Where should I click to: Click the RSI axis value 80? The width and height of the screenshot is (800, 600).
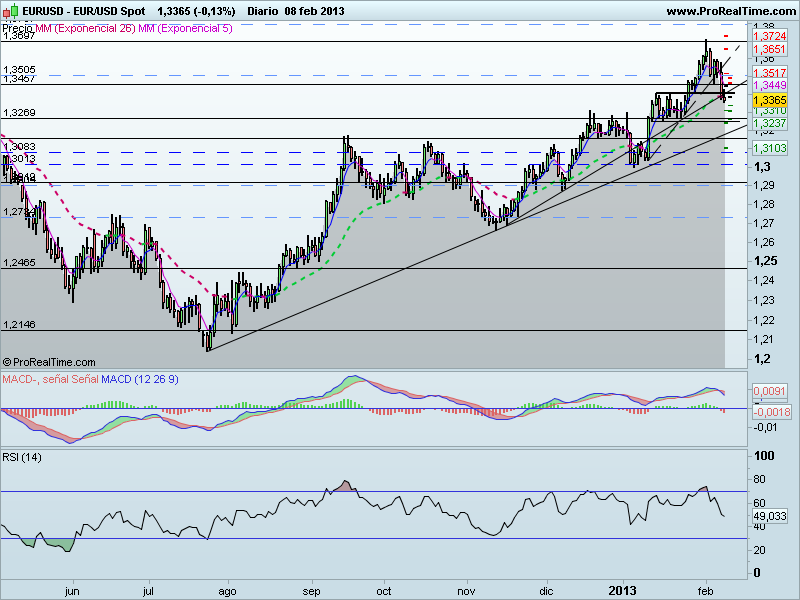(x=759, y=479)
